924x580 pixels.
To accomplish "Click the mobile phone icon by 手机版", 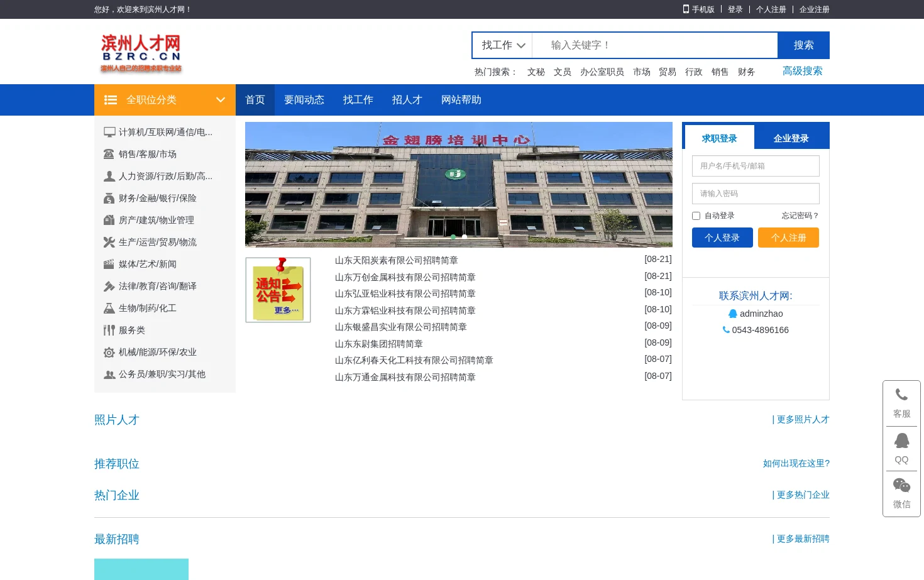I will pos(686,9).
